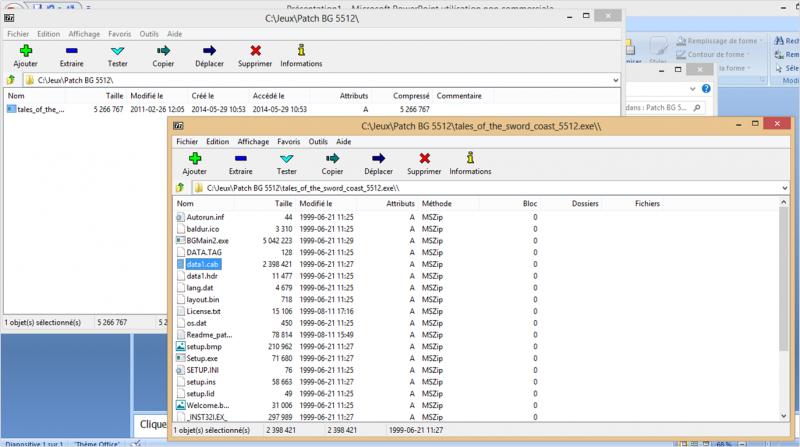Viewport: 800px width, 447px height.
Task: Open address path dropdown in front window
Action: click(785, 188)
